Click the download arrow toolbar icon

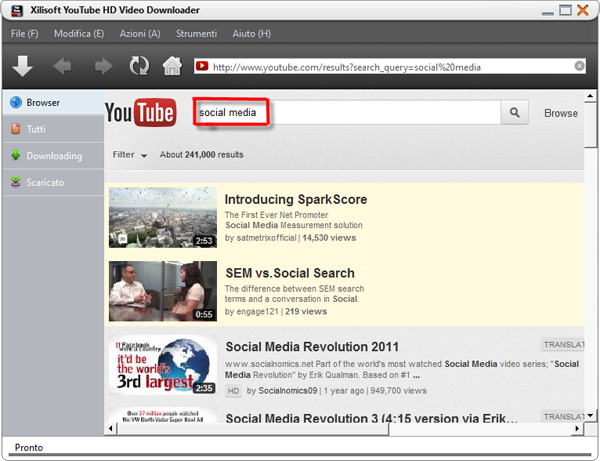tap(23, 66)
